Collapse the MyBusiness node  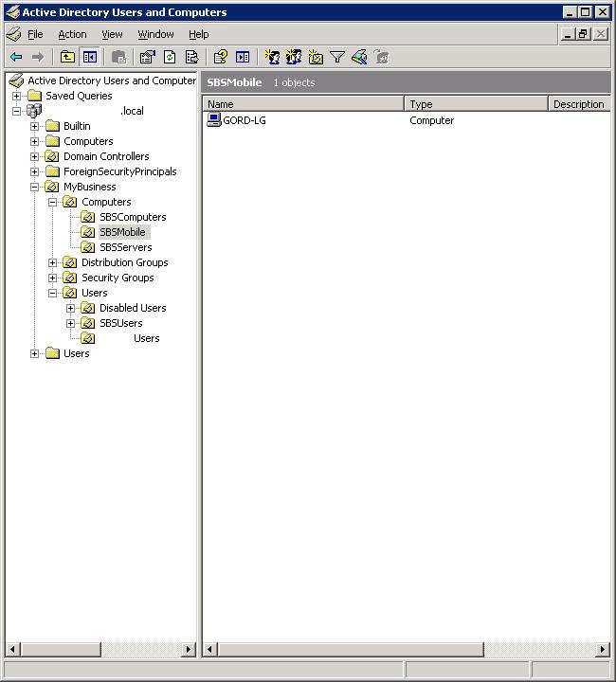coord(34,187)
